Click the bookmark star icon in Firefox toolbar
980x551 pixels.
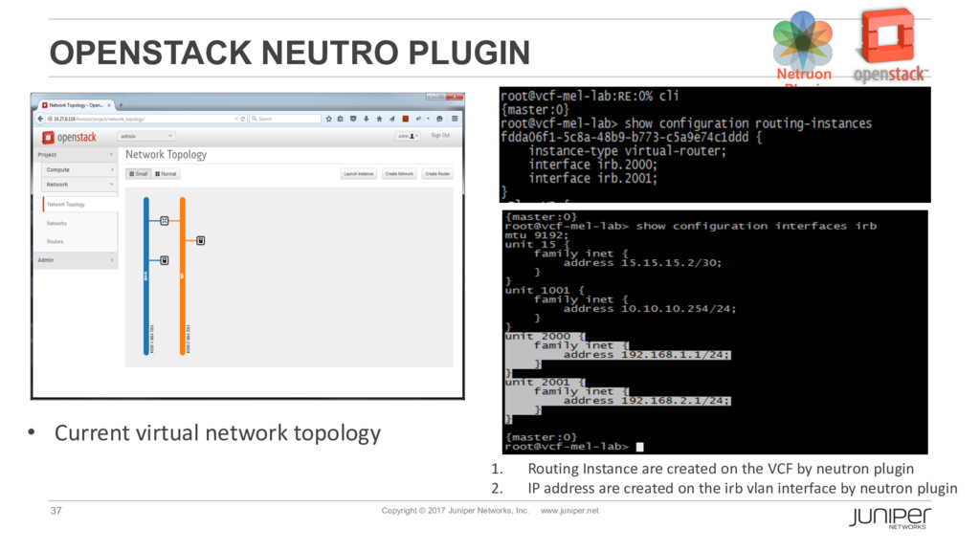click(329, 119)
